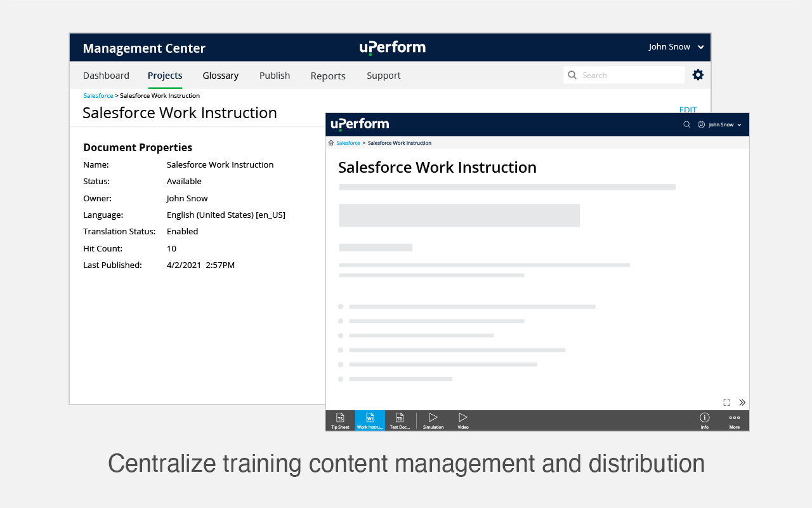The width and height of the screenshot is (812, 508).
Task: Go to home via breadcrumb house icon
Action: (x=331, y=143)
